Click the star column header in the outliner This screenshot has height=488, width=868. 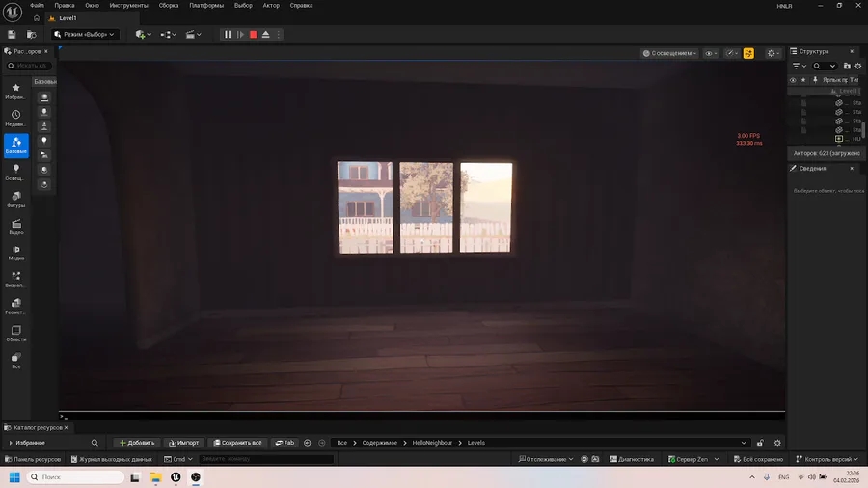tap(803, 80)
